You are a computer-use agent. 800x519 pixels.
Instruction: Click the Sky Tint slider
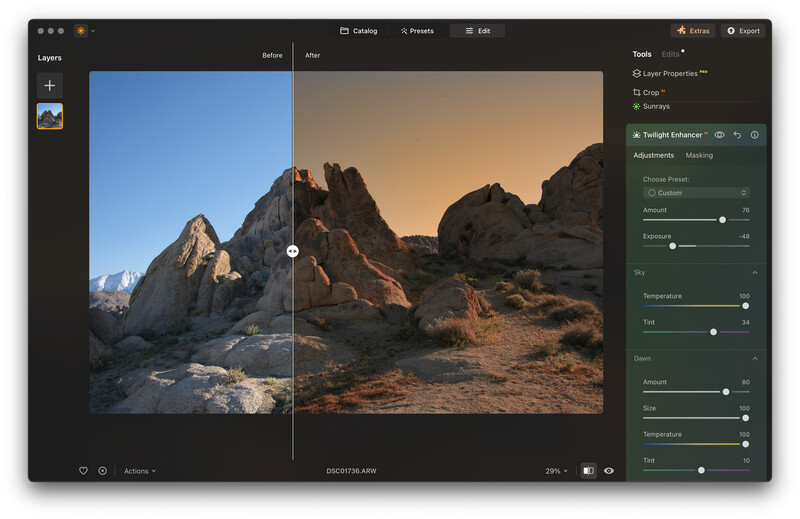[x=696, y=332]
